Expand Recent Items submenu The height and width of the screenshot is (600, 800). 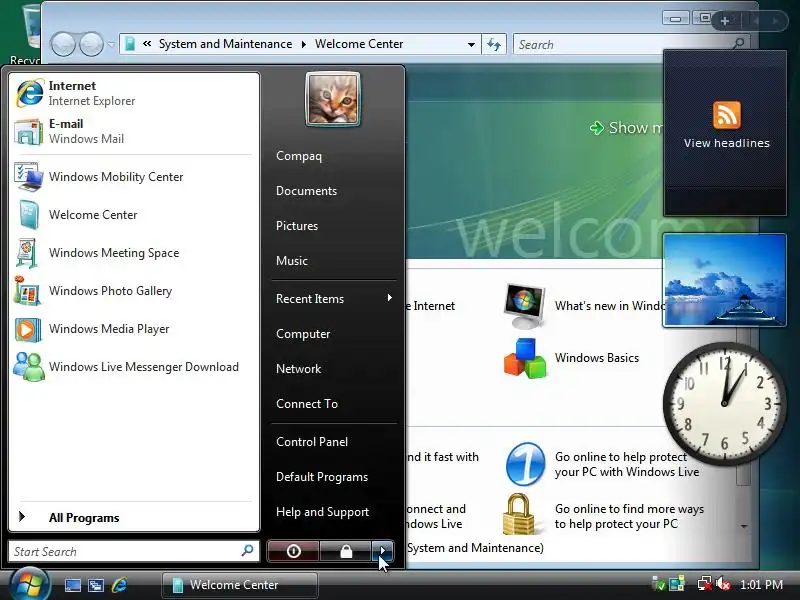pos(334,298)
